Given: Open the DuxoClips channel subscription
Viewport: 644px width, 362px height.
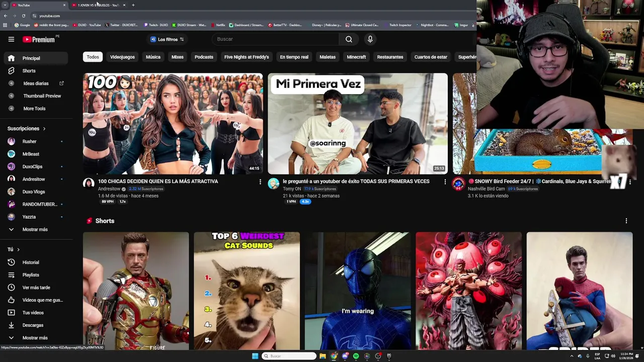Looking at the screenshot, I should (35, 167).
